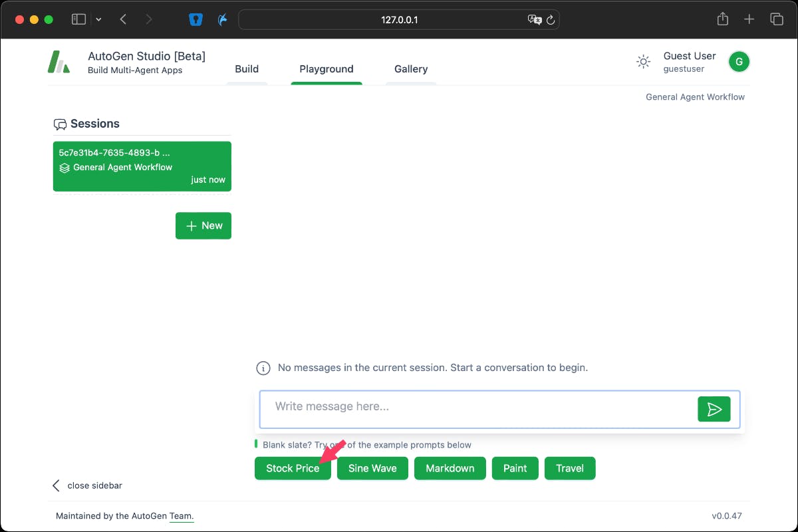Viewport: 798px width, 532px height.
Task: Switch to the Gallery tab
Action: (x=411, y=69)
